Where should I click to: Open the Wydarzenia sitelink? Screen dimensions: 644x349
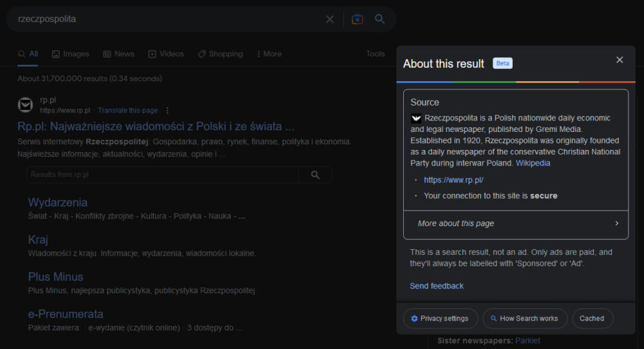pos(57,202)
